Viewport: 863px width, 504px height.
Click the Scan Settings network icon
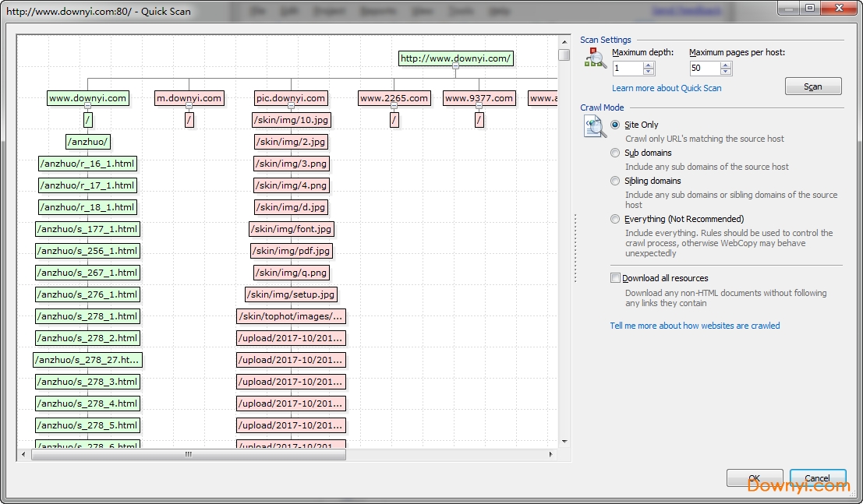596,58
